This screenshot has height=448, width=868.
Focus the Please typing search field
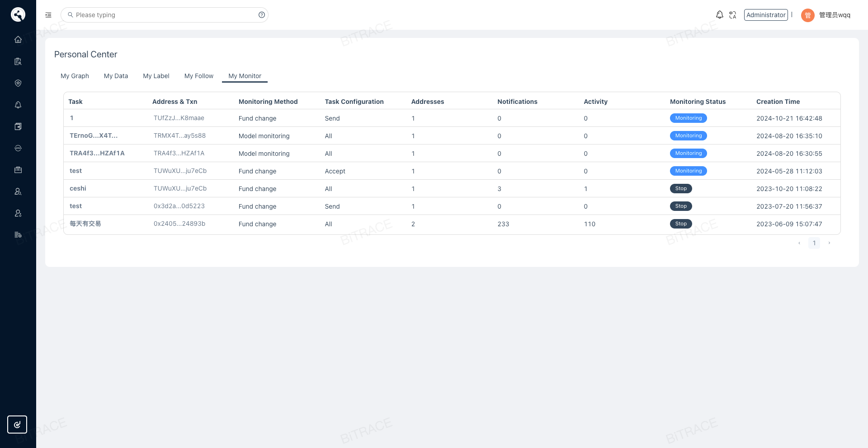point(165,15)
